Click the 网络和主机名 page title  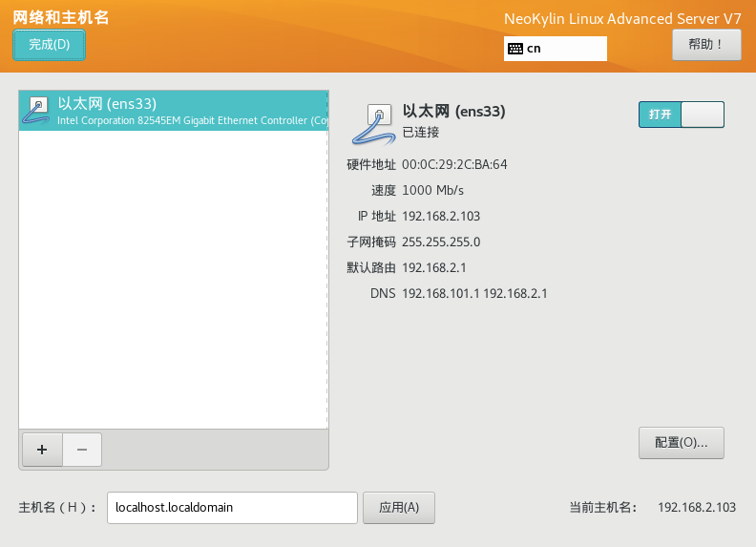pos(61,17)
